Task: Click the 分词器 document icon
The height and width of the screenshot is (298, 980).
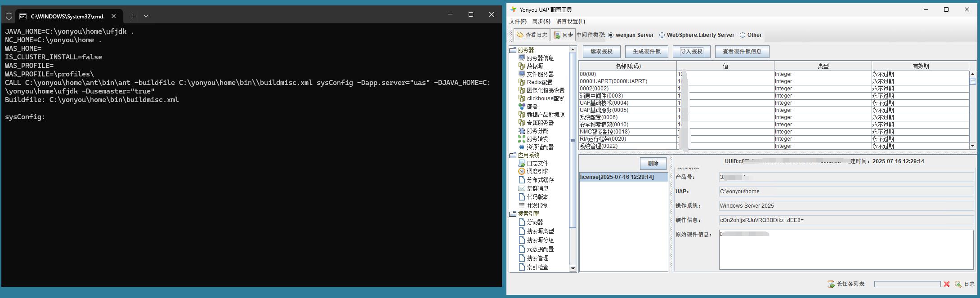Action: click(x=522, y=222)
